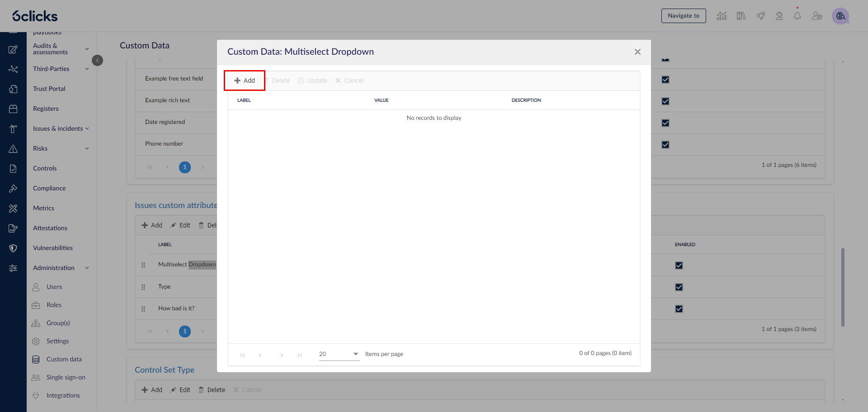
Task: Click the Add button in the dialog toolbar
Action: tap(244, 80)
